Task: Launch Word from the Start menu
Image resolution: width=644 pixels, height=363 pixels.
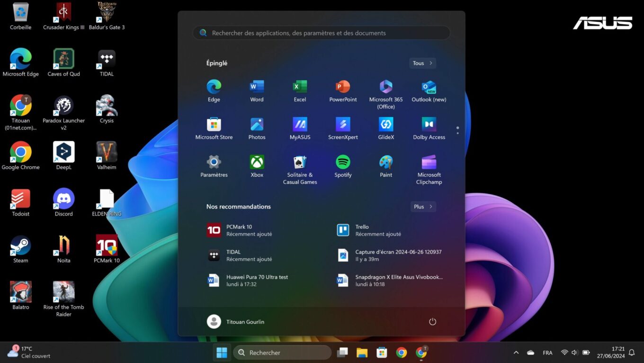Action: [x=257, y=91]
